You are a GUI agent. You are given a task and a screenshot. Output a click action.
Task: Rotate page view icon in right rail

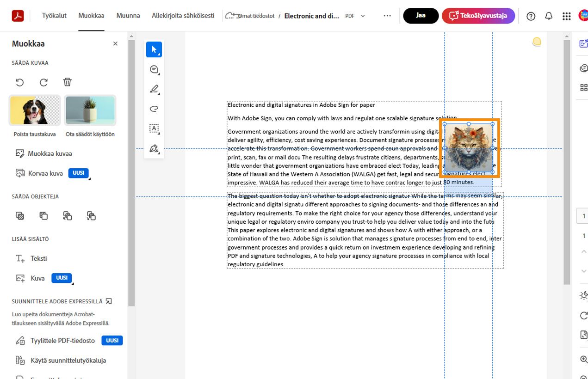point(583,316)
